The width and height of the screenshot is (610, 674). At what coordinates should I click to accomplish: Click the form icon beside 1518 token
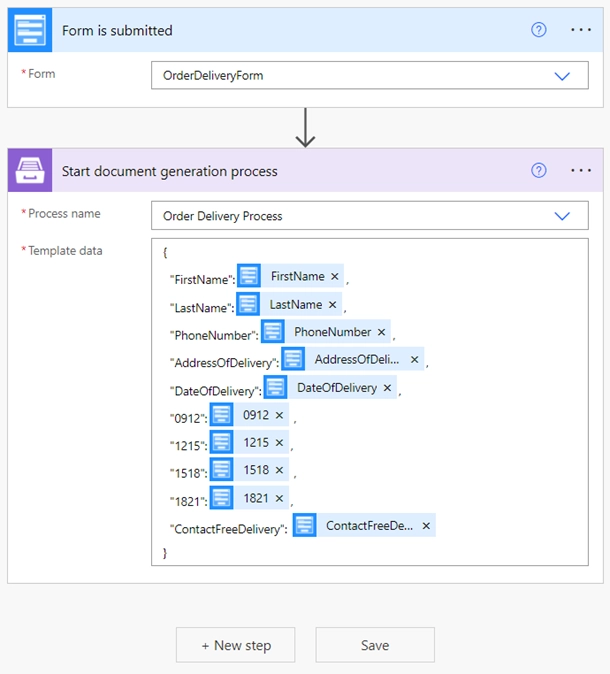pos(221,470)
